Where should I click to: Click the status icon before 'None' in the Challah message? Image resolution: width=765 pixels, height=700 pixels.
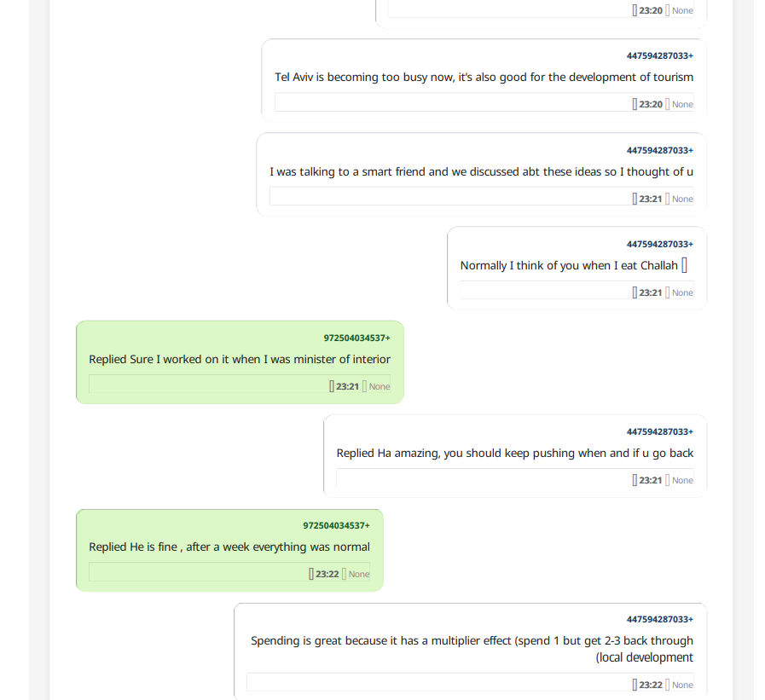click(x=668, y=292)
